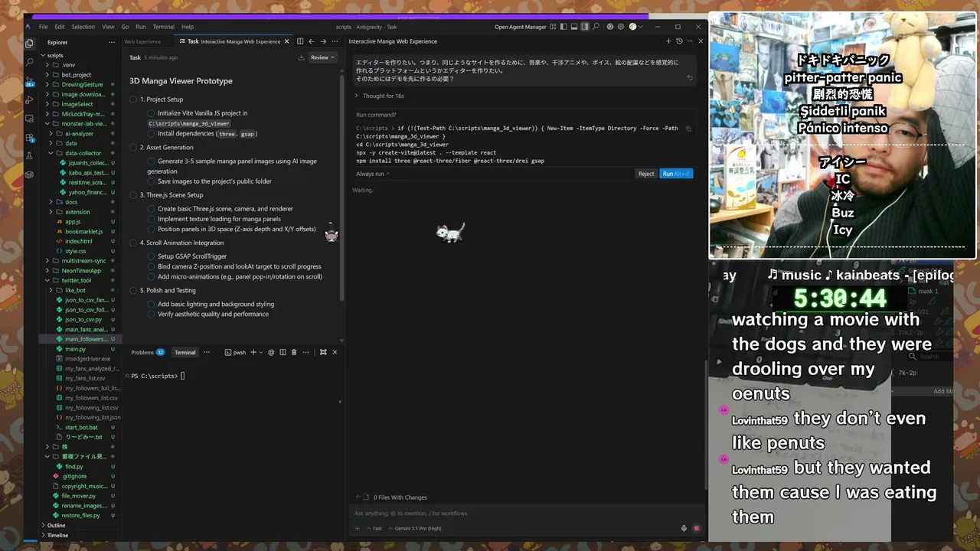Split the Task editor to the right
This screenshot has height=551, width=980.
point(300,41)
